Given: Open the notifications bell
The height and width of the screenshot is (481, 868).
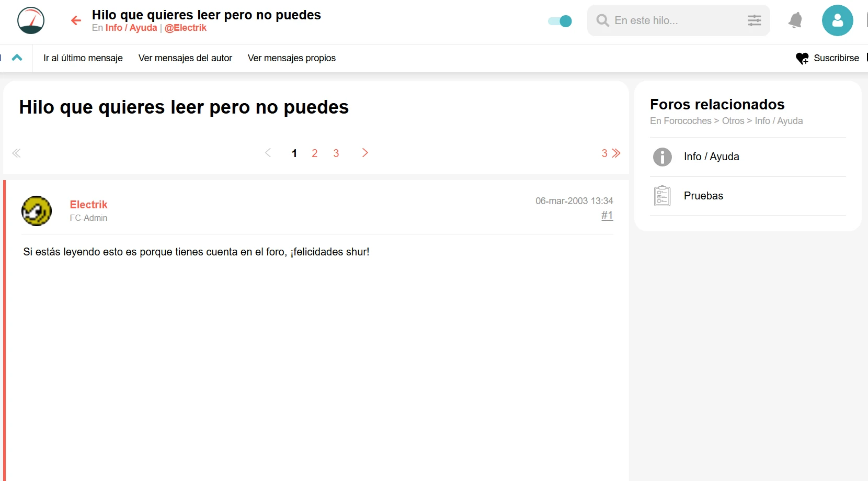Looking at the screenshot, I should click(795, 20).
